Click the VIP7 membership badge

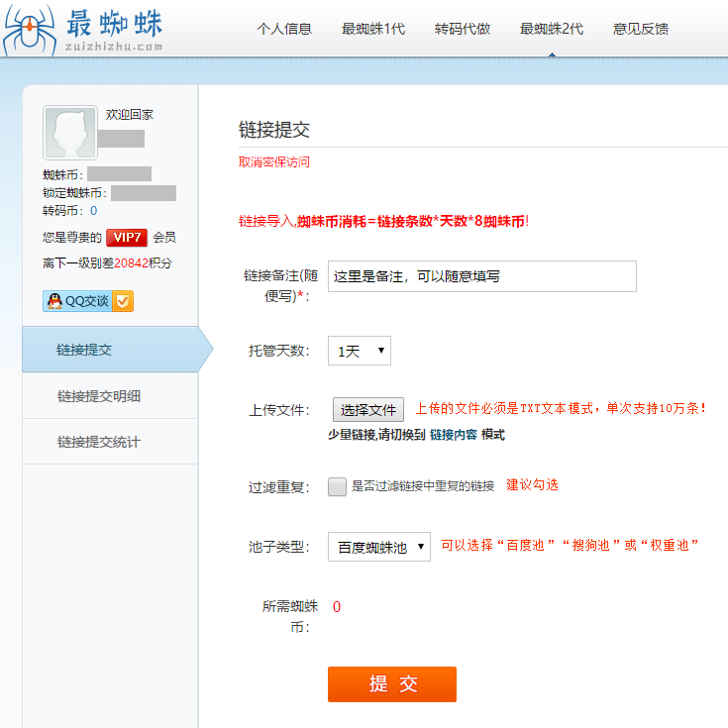pyautogui.click(x=127, y=237)
